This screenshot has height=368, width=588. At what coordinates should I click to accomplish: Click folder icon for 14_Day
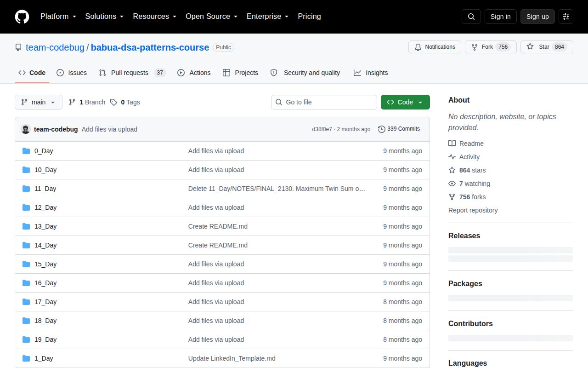point(26,245)
